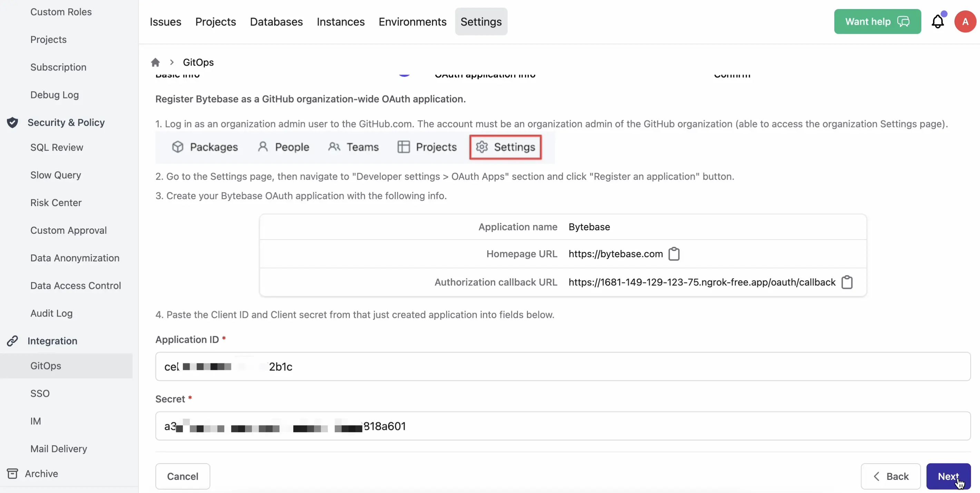Open the notifications bell
This screenshot has height=493, width=980.
pyautogui.click(x=938, y=21)
